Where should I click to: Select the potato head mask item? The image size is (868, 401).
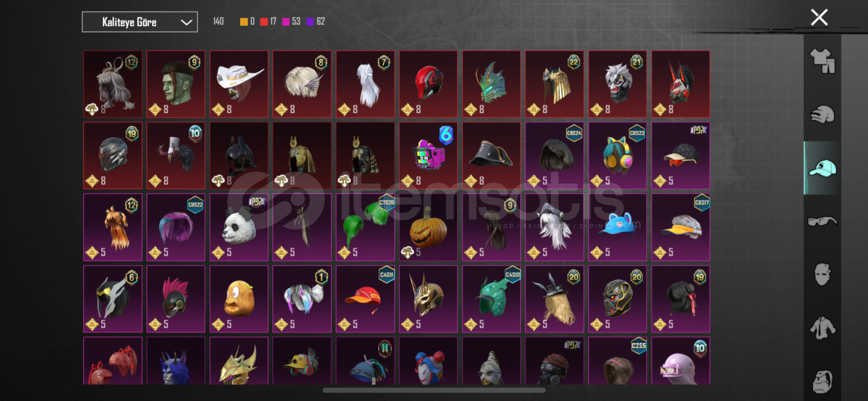tap(239, 299)
